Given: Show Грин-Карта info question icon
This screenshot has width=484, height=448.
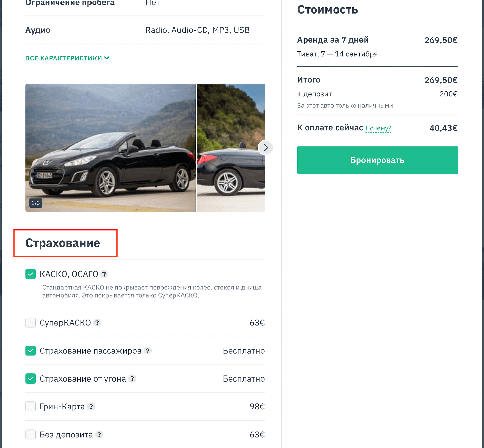Looking at the screenshot, I should click(91, 406).
